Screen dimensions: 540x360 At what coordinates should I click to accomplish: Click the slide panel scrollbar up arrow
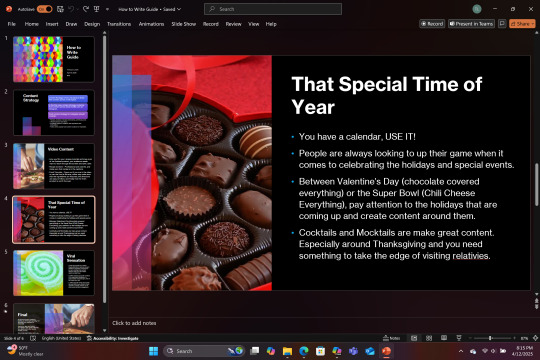click(x=104, y=33)
